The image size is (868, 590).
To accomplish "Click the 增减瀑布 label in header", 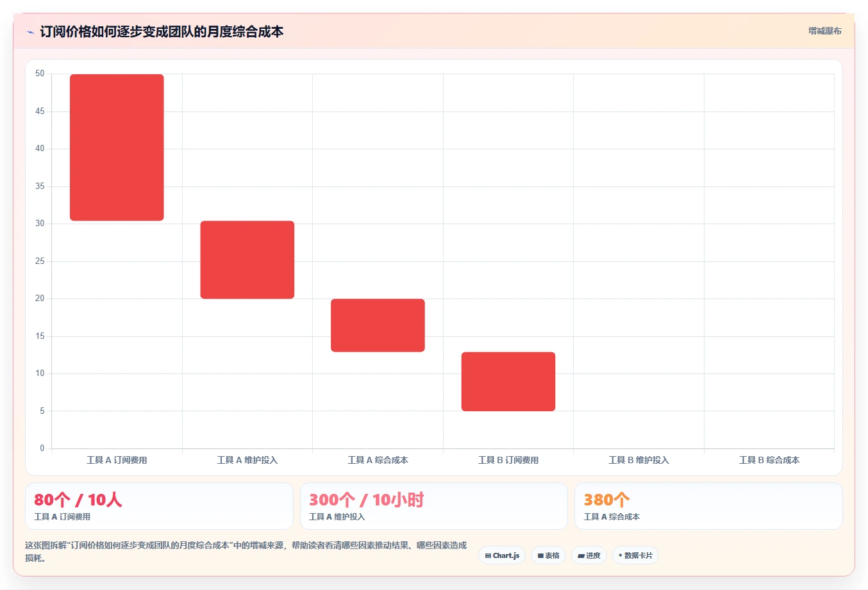I will [x=824, y=31].
